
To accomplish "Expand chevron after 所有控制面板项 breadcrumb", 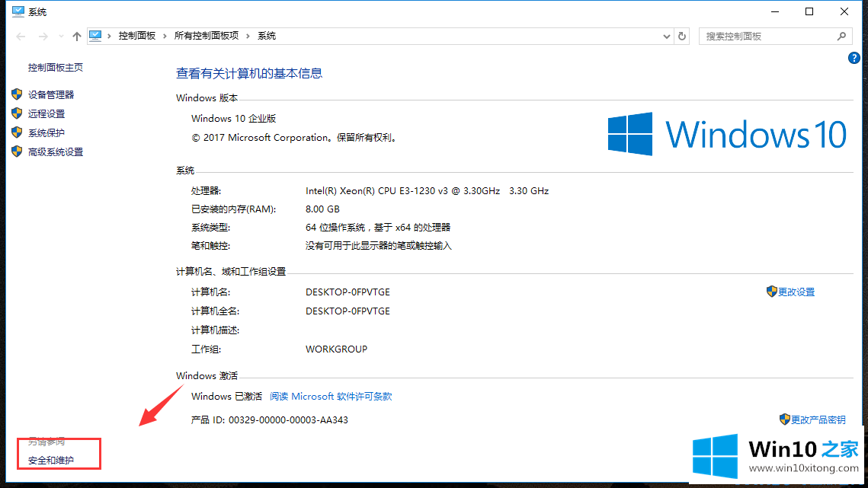I will (x=248, y=36).
